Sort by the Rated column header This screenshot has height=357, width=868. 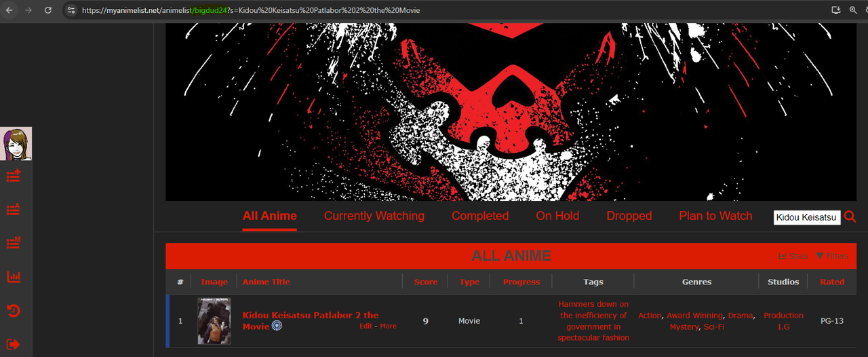click(832, 282)
